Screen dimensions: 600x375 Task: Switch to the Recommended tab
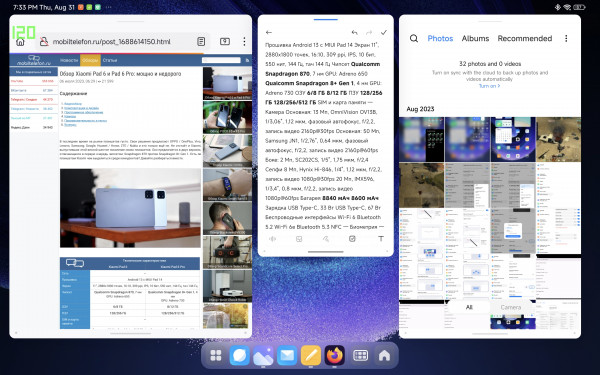[x=525, y=38]
